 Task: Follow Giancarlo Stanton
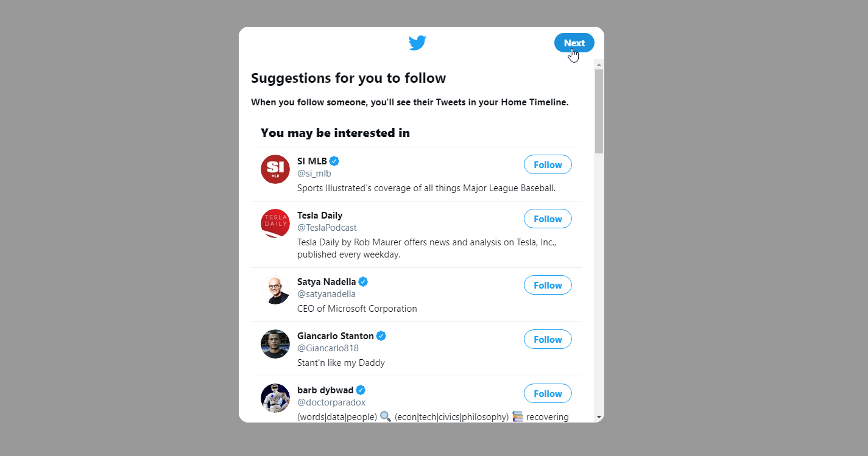pos(548,339)
